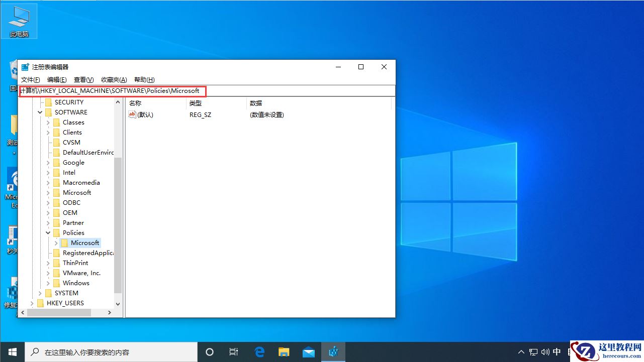Open Microsoft Edge from the taskbar
The width and height of the screenshot is (644, 362).
click(259, 351)
